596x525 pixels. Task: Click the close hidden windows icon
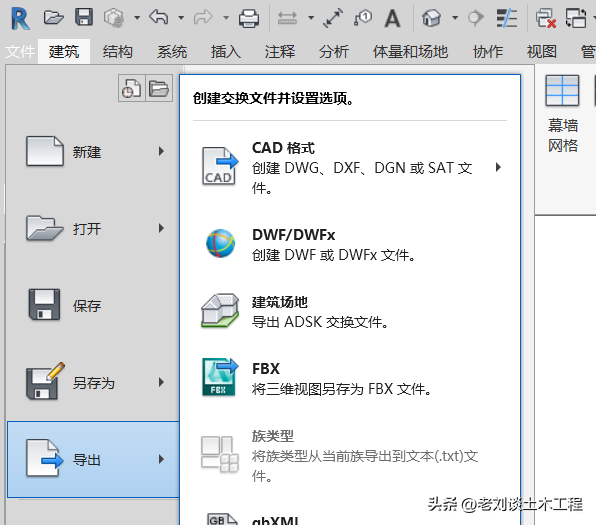(546, 18)
